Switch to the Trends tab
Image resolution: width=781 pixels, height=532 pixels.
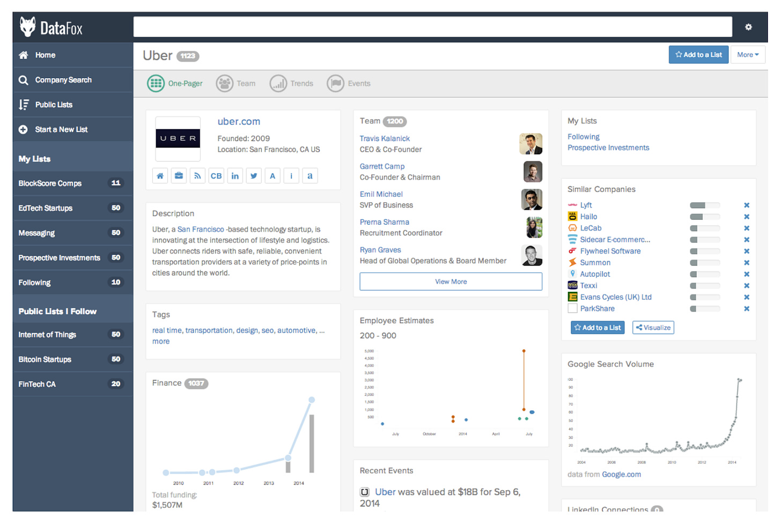[x=291, y=84]
